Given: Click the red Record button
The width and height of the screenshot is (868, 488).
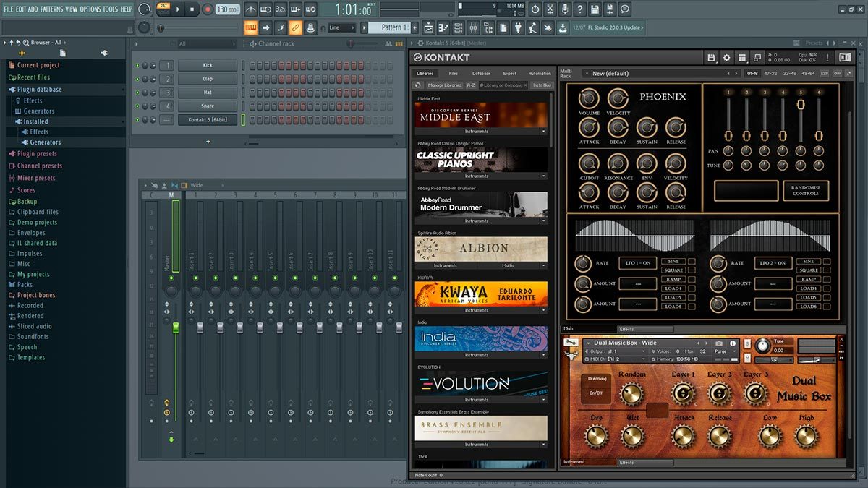Looking at the screenshot, I should [x=208, y=9].
